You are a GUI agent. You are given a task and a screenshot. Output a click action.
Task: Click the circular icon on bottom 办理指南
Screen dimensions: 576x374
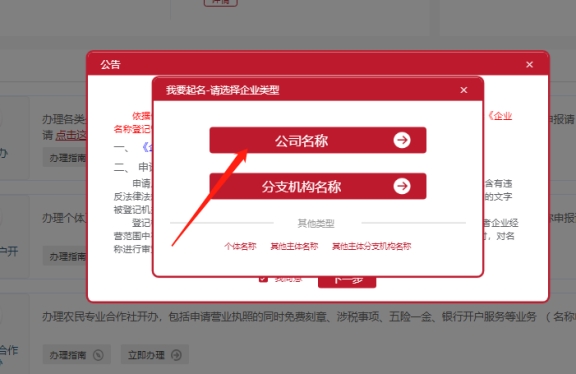pos(98,355)
